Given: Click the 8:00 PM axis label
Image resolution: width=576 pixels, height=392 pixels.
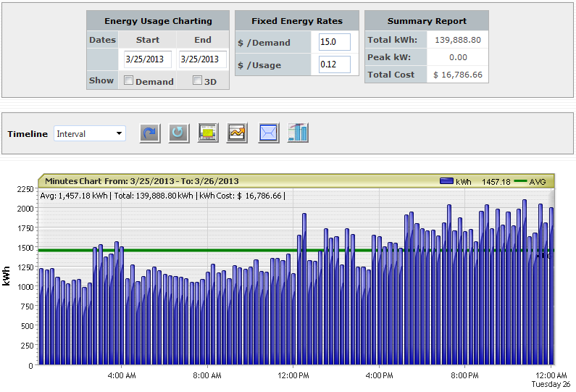Looking at the screenshot, I should click(x=464, y=375).
